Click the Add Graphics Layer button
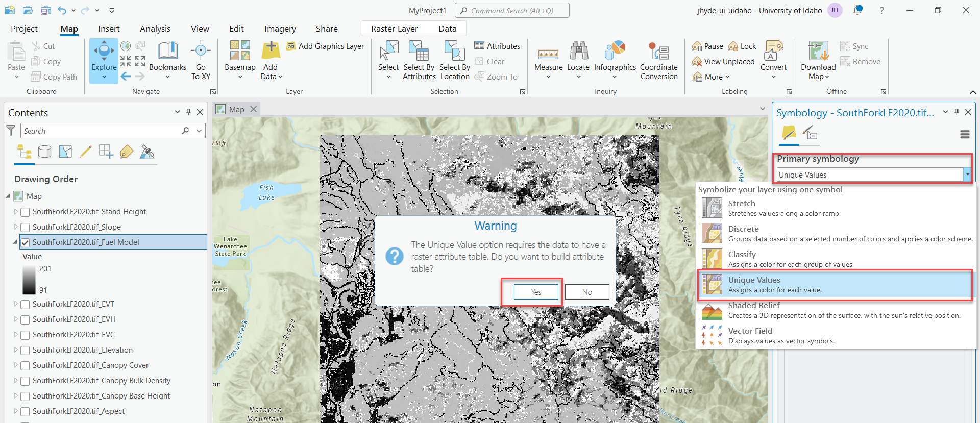The image size is (980, 423). pyautogui.click(x=326, y=46)
